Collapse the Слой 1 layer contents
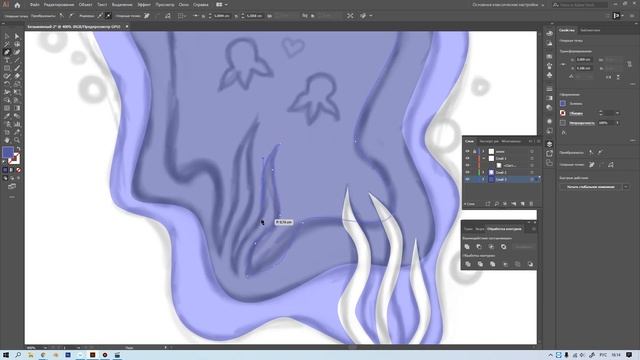The height and width of the screenshot is (360, 640). pos(483,158)
